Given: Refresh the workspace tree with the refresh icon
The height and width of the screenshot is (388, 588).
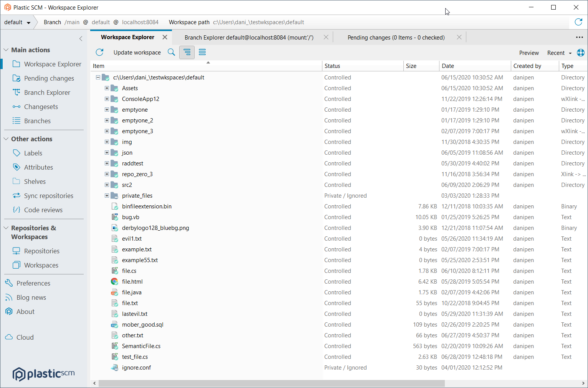Looking at the screenshot, I should click(100, 52).
